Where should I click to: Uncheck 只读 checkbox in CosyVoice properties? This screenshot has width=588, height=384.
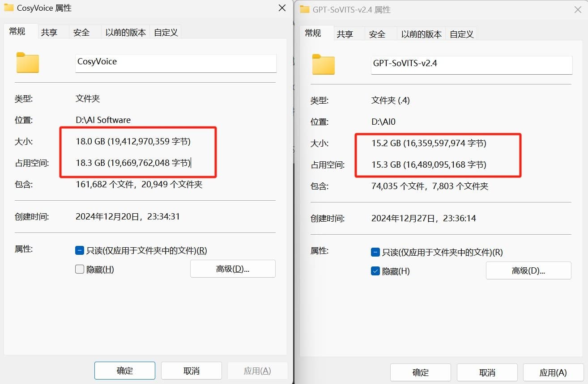tap(80, 250)
